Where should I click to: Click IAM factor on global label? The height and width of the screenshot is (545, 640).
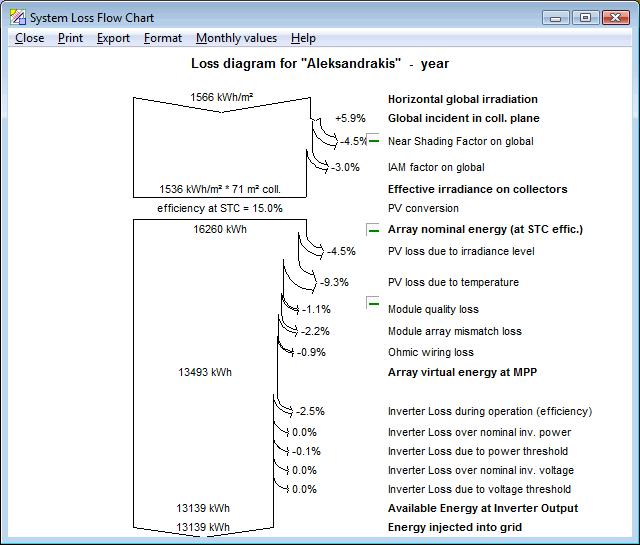point(436,167)
